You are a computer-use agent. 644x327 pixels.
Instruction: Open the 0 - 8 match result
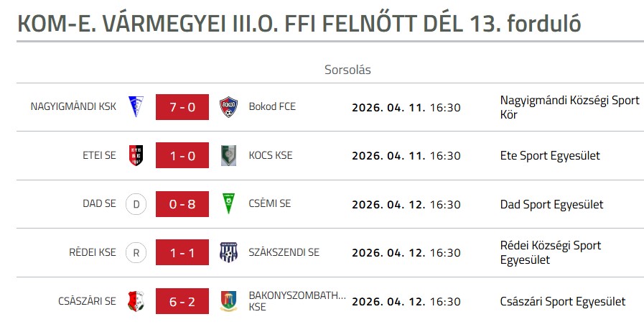tap(182, 204)
